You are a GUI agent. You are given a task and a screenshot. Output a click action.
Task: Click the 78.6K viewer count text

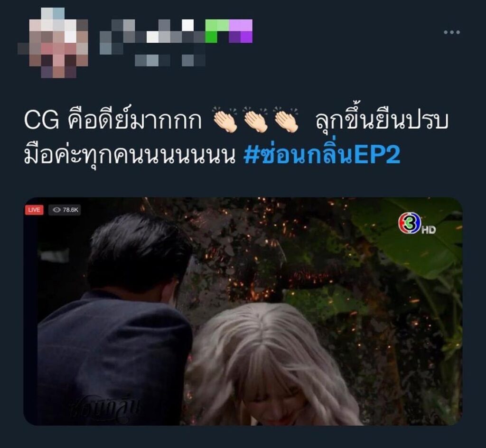[70, 210]
